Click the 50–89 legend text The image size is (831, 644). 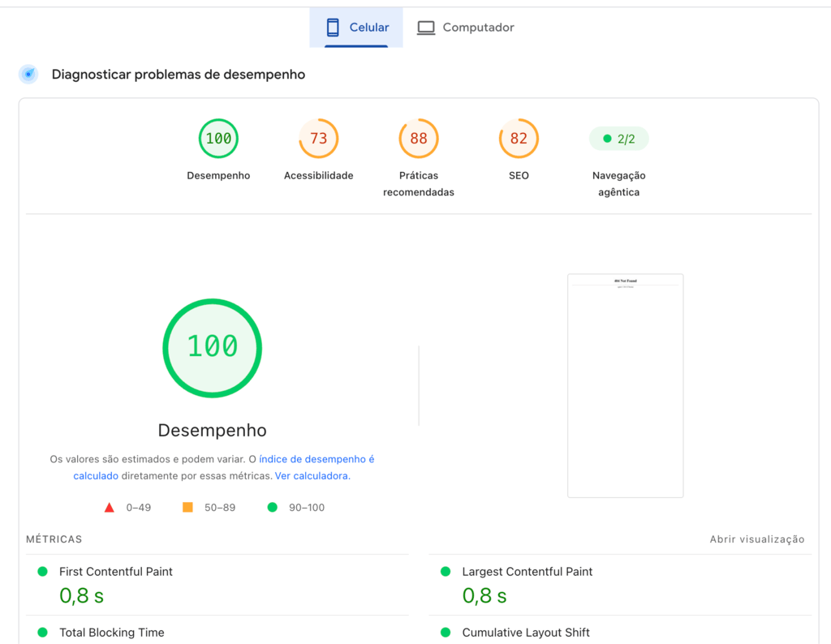pyautogui.click(x=220, y=508)
